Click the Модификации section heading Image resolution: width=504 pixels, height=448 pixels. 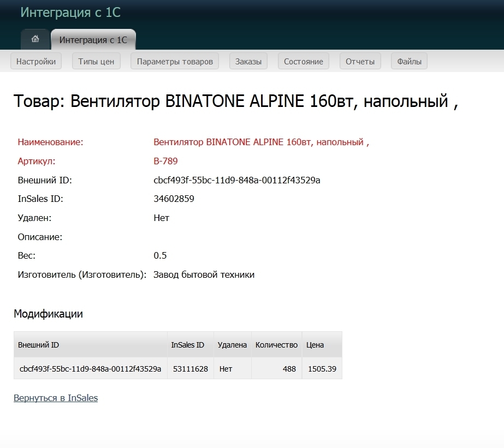coord(48,314)
